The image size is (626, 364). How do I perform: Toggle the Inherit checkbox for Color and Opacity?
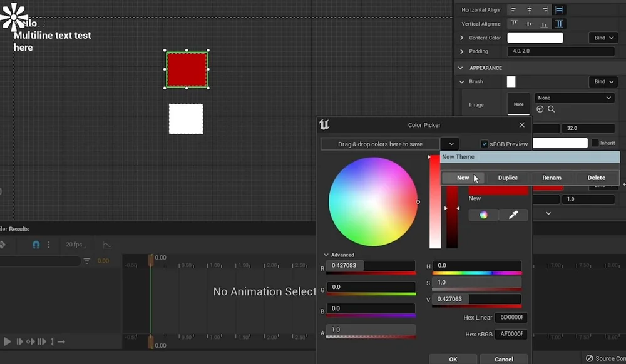click(593, 143)
